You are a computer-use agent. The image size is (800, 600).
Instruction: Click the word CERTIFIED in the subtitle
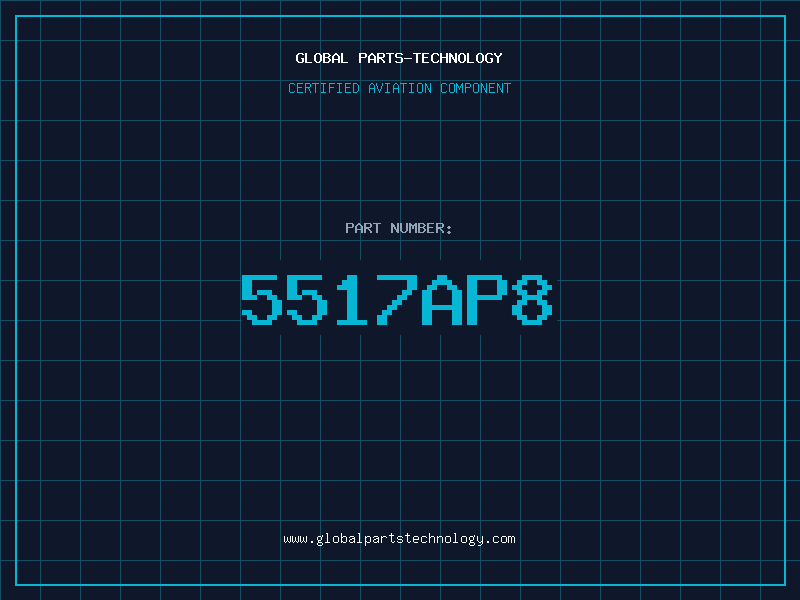(x=324, y=88)
